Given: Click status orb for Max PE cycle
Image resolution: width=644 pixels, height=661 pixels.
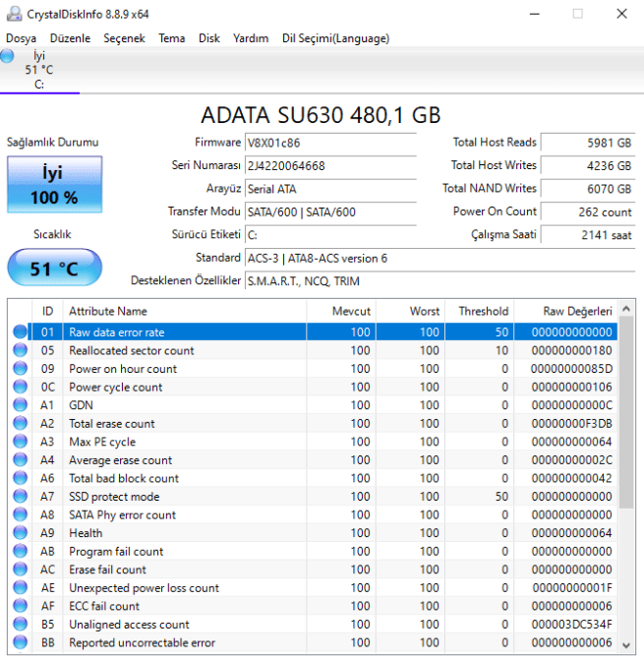Looking at the screenshot, I should pyautogui.click(x=20, y=442).
